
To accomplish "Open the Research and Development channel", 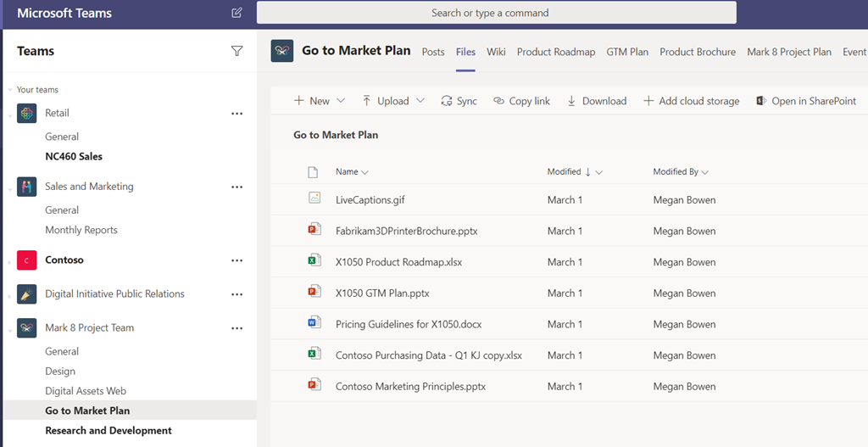I will [x=108, y=430].
